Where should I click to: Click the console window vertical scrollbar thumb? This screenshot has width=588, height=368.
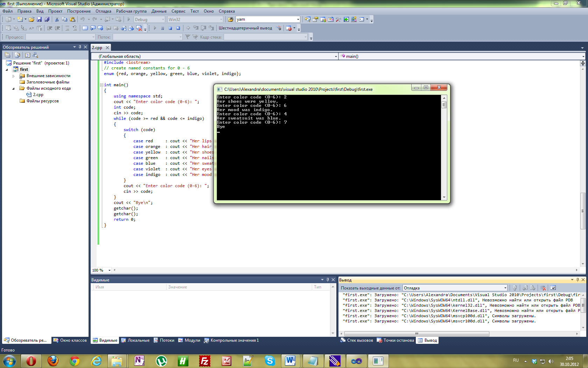point(444,105)
